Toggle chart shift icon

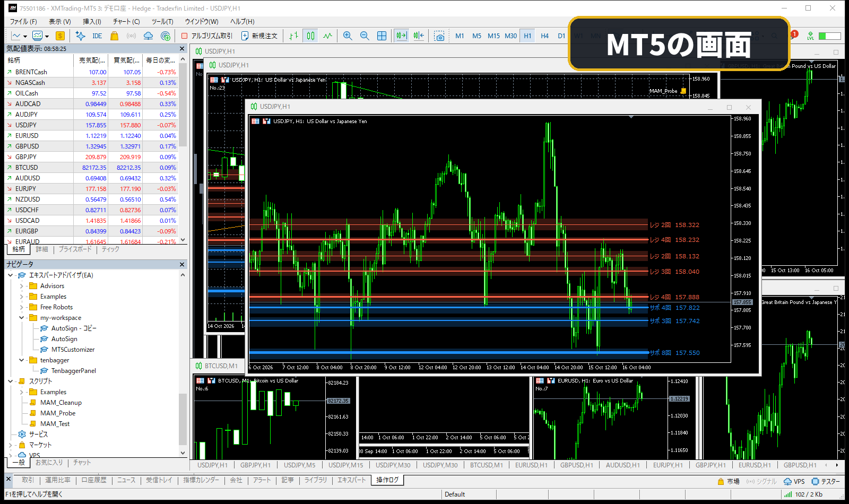click(x=419, y=36)
